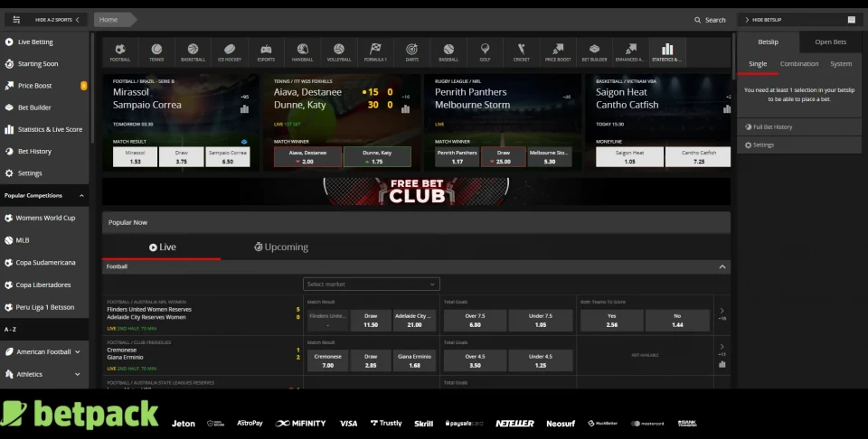Click the Search button
The image size is (868, 439).
point(711,20)
